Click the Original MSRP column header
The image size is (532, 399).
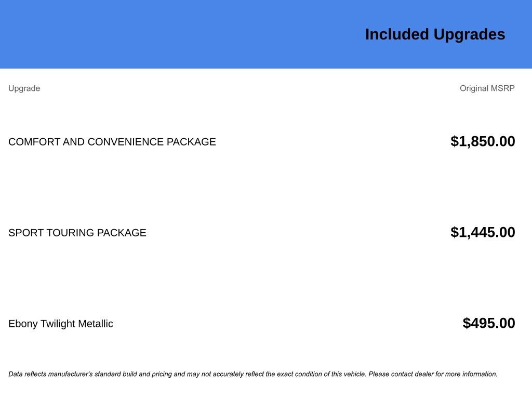click(x=487, y=88)
